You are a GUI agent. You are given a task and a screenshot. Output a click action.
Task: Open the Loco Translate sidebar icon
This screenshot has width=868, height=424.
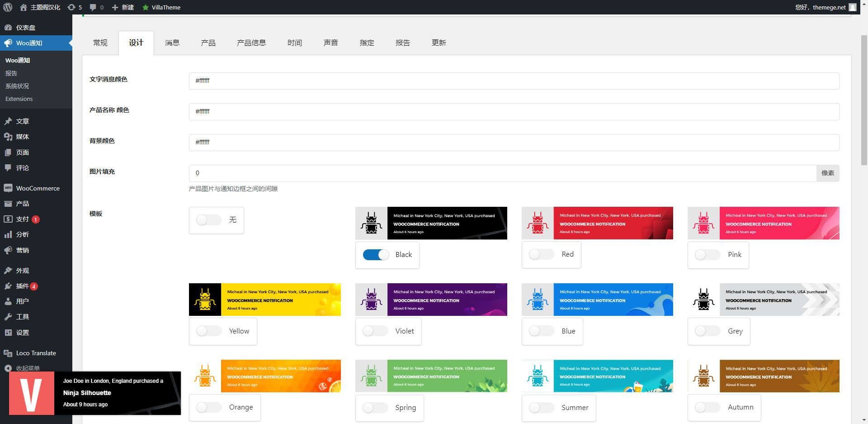pos(8,353)
